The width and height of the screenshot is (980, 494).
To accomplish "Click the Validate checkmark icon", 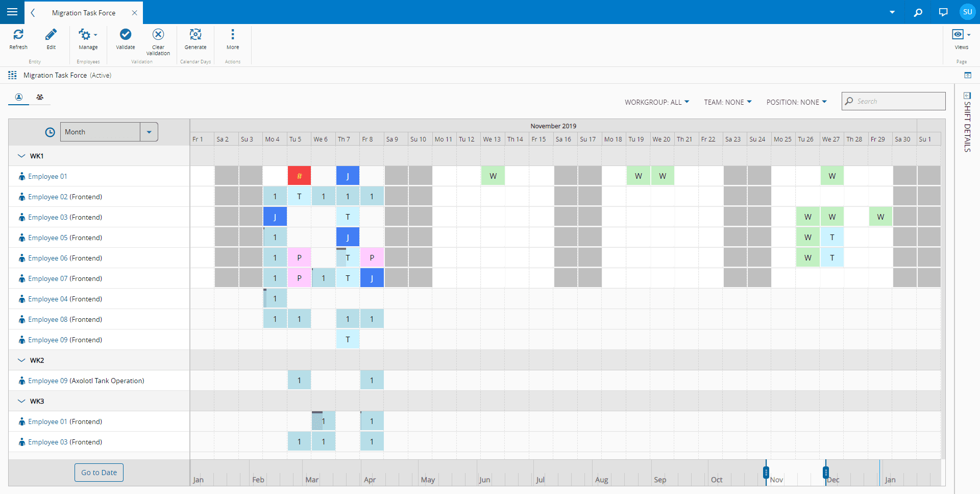I will click(x=126, y=34).
